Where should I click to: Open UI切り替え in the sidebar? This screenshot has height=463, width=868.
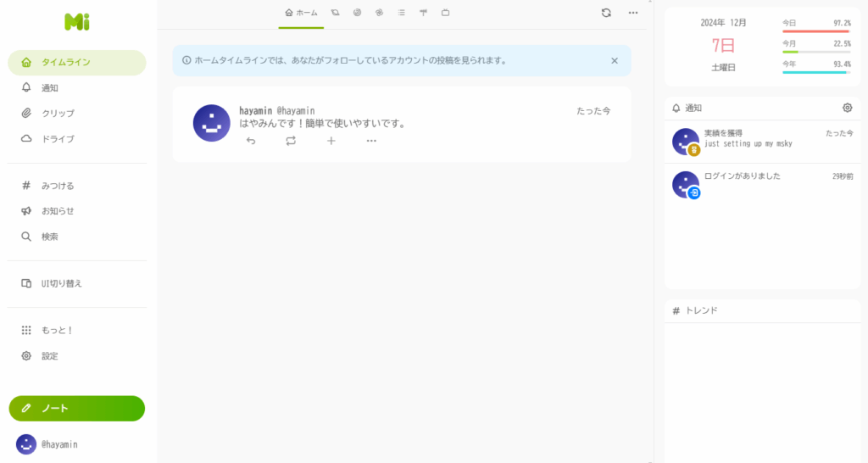(x=77, y=283)
